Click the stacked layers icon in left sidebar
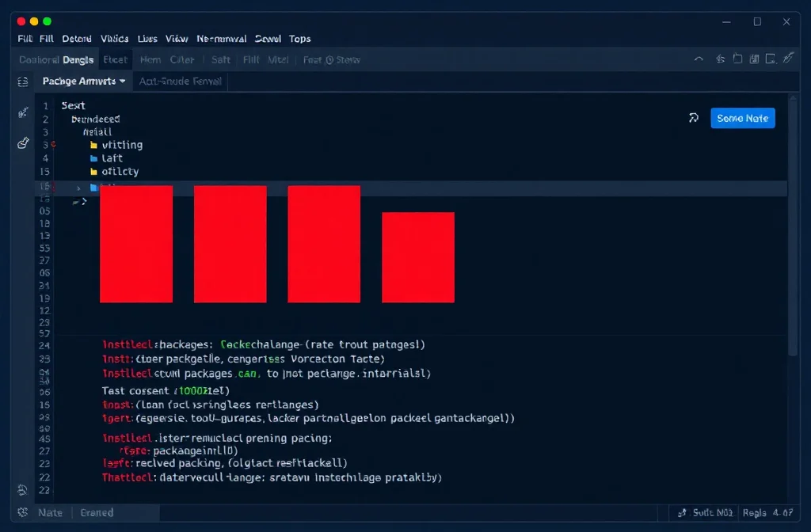Image resolution: width=811 pixels, height=532 pixels. 22,82
